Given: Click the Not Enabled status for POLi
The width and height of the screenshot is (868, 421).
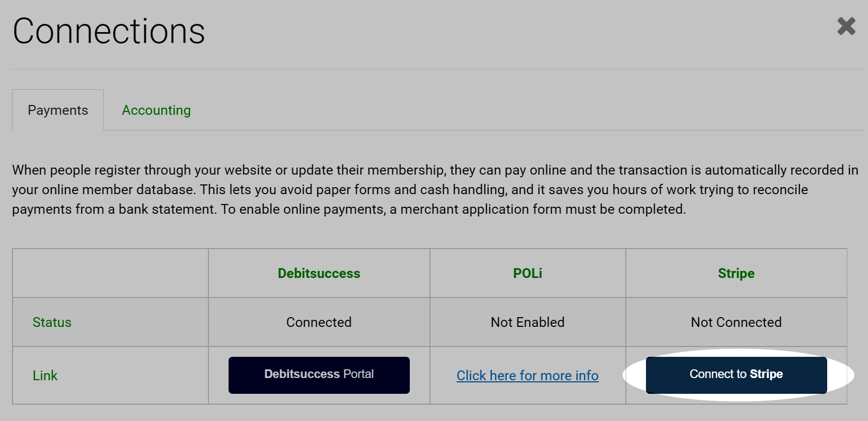Looking at the screenshot, I should tap(527, 322).
